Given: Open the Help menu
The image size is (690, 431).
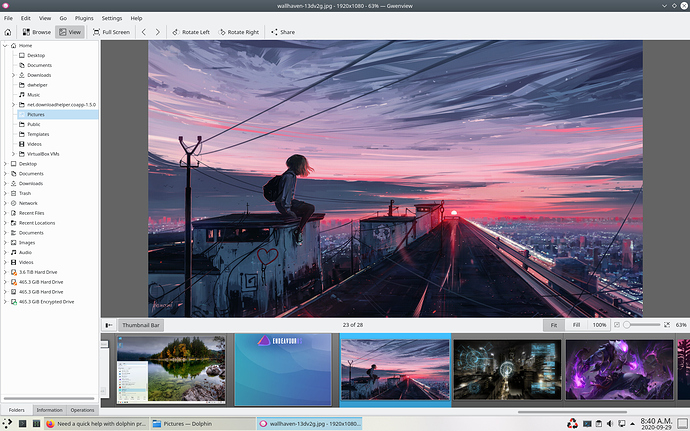Looking at the screenshot, I should pos(136,18).
